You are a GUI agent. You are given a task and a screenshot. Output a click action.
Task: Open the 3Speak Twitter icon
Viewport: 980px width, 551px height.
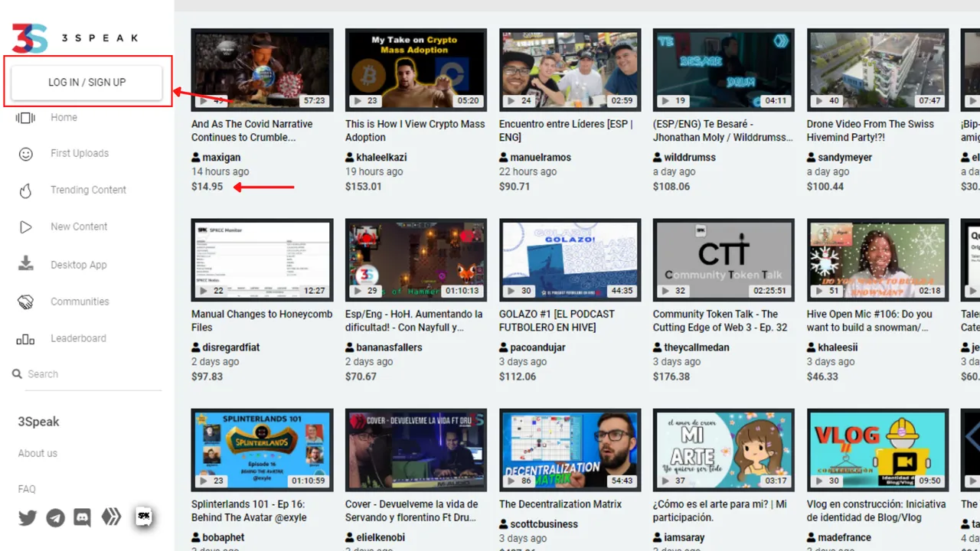pyautogui.click(x=28, y=518)
